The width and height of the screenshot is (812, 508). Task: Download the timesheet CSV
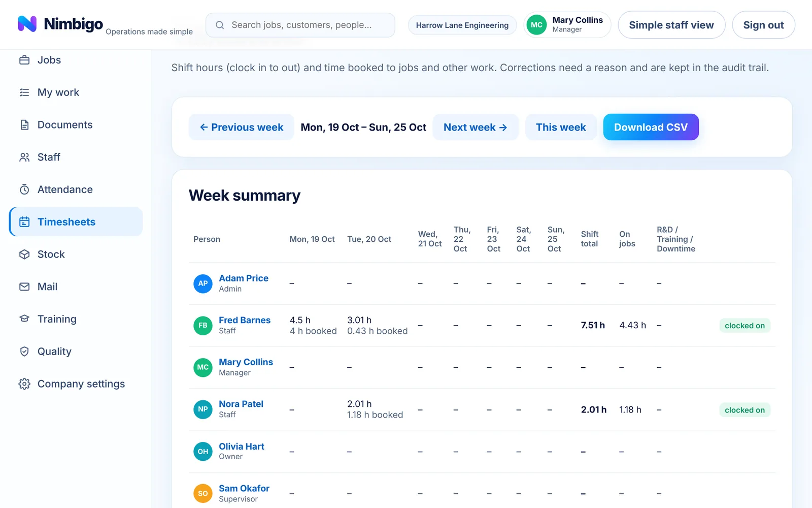(651, 127)
